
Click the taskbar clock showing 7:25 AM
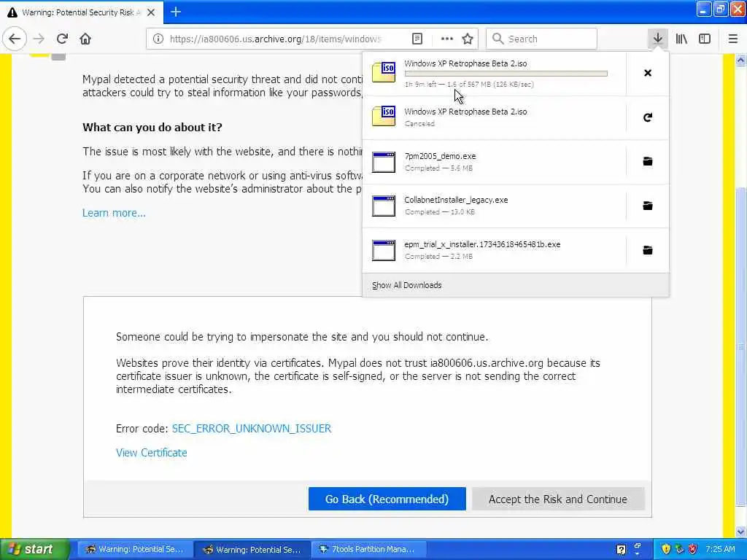pos(720,549)
